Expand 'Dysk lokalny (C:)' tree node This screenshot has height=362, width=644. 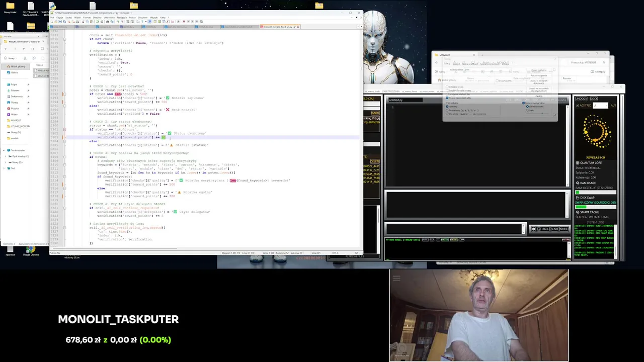[7, 156]
